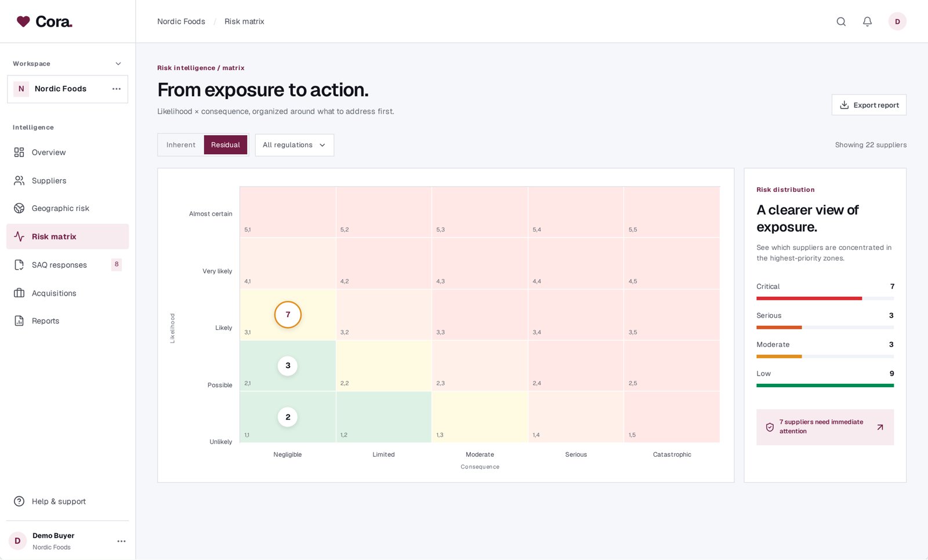Navigate to Acquisitions
The height and width of the screenshot is (560, 928).
(x=67, y=293)
